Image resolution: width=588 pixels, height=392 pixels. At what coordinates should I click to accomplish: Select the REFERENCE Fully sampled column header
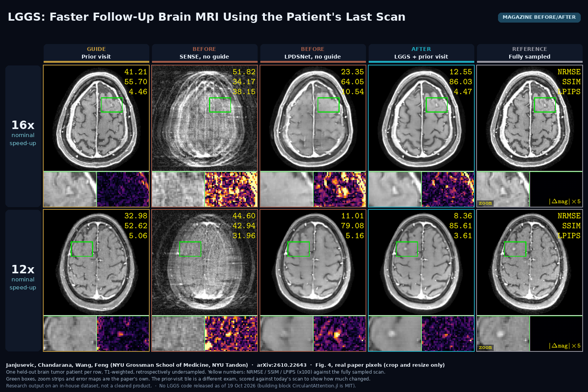(x=529, y=53)
